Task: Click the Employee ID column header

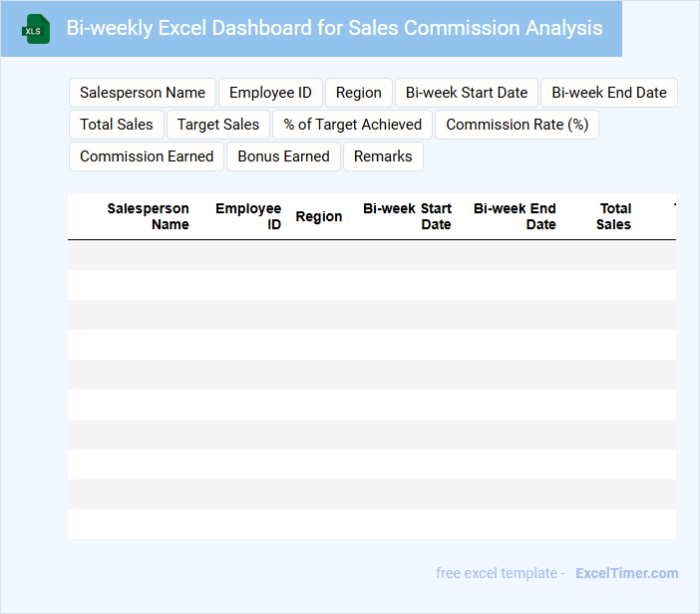Action: tap(248, 216)
